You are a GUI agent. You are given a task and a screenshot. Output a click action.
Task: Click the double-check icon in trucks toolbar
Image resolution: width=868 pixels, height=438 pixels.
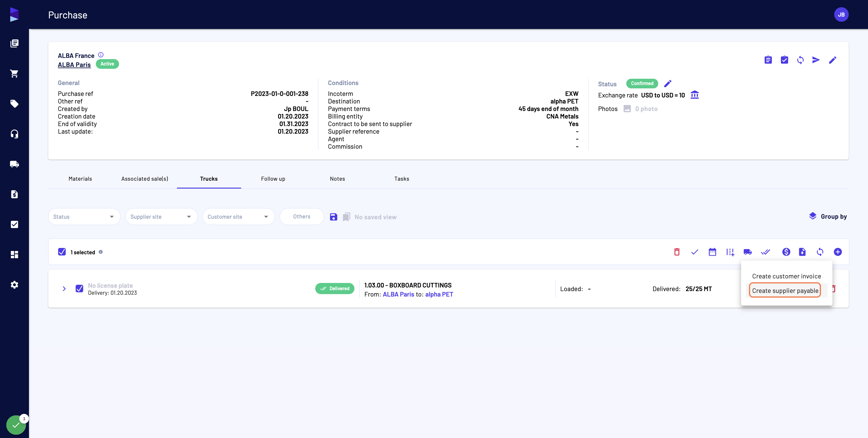765,252
